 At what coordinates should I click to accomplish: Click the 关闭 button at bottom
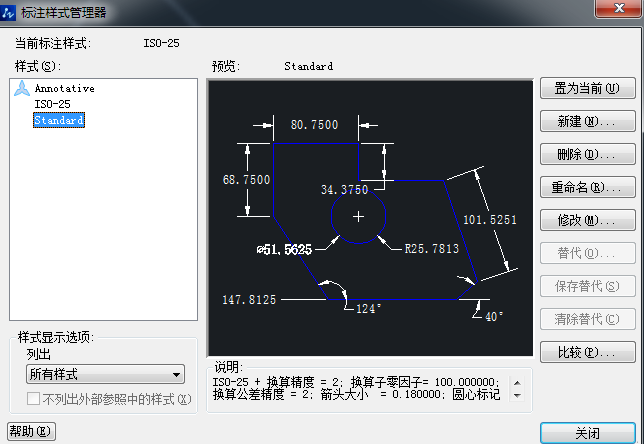tap(587, 433)
